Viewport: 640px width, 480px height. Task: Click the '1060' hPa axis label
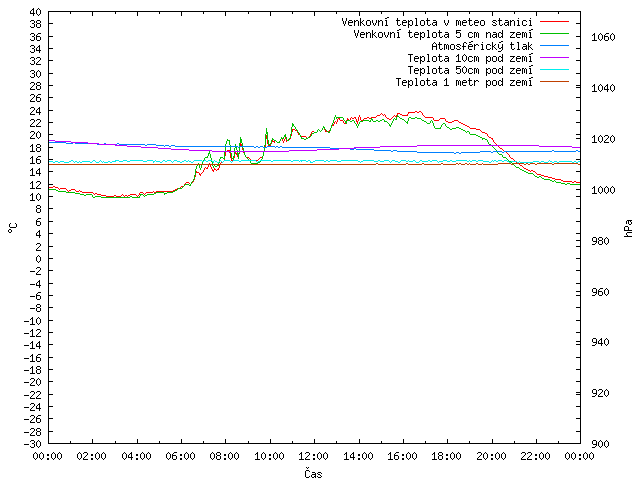[603, 38]
